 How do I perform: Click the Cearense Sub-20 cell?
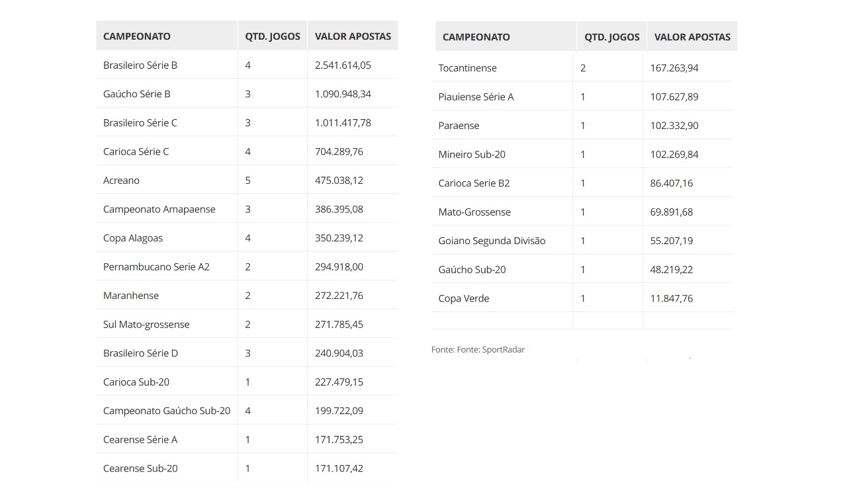[x=140, y=468]
